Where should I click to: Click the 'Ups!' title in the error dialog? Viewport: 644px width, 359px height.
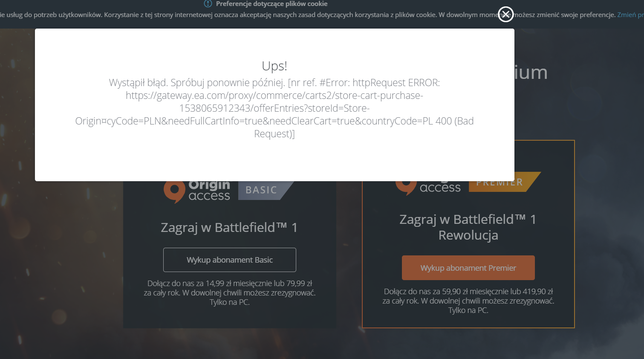pos(274,66)
